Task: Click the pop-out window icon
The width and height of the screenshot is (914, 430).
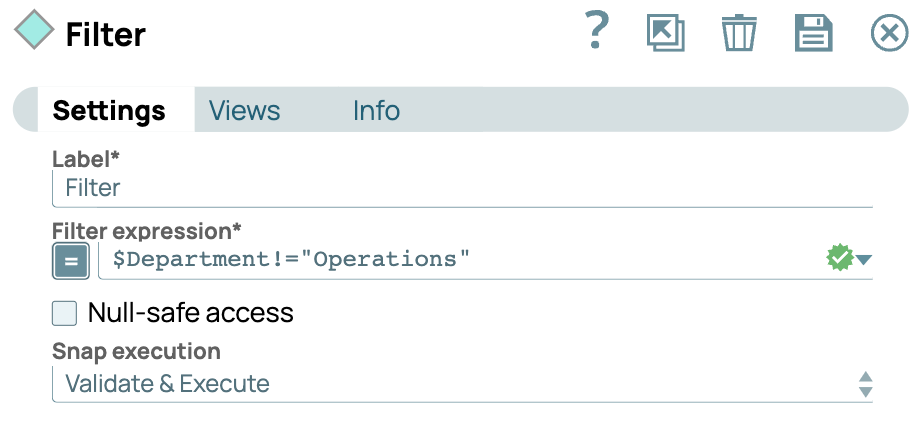Action: point(665,33)
